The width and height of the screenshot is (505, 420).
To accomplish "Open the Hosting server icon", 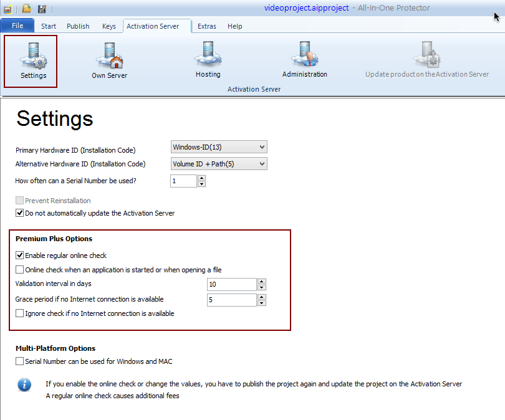I will (x=208, y=60).
